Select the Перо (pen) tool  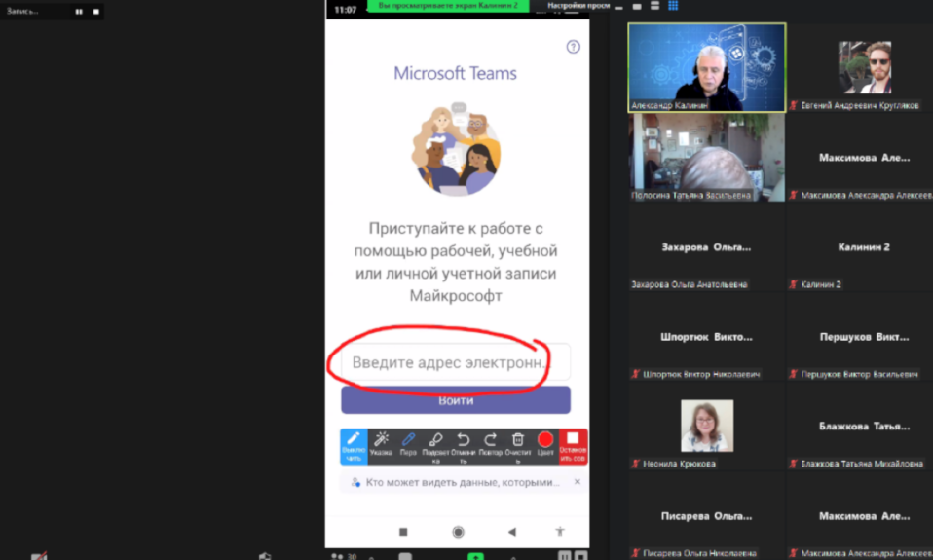coord(409,445)
